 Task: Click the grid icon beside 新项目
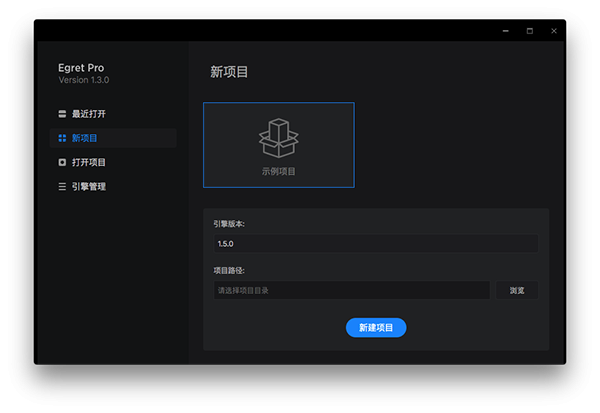click(62, 138)
